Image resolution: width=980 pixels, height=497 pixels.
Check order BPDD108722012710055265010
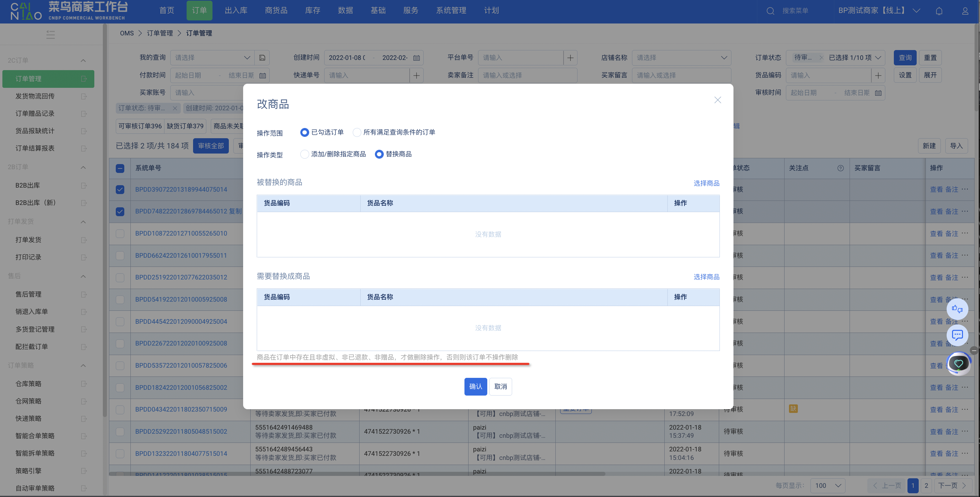click(120, 234)
